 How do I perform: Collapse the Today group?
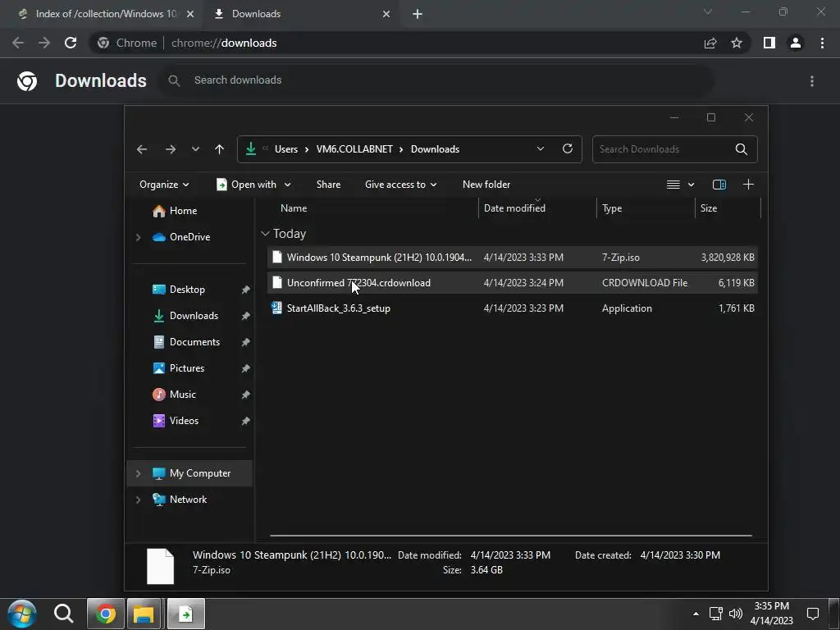click(265, 234)
